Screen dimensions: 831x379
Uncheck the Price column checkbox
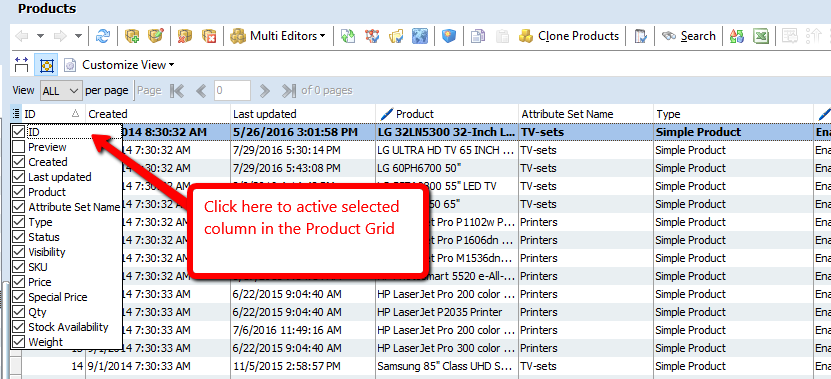pos(19,282)
